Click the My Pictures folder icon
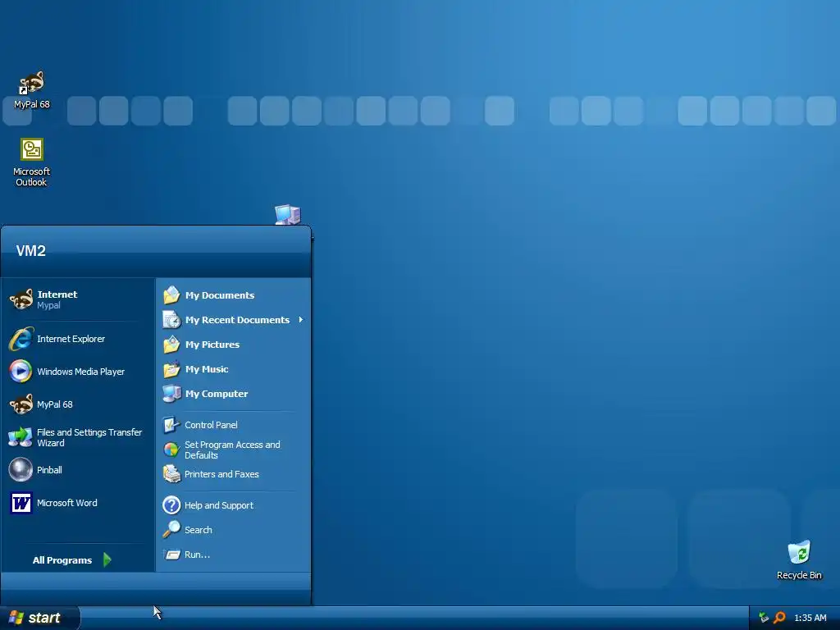 click(x=171, y=345)
